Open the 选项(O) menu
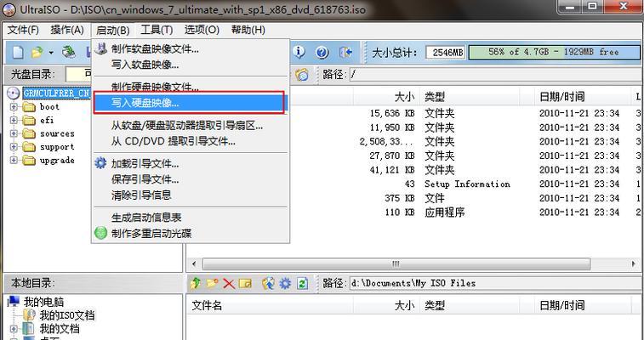The image size is (644, 340). 202,30
